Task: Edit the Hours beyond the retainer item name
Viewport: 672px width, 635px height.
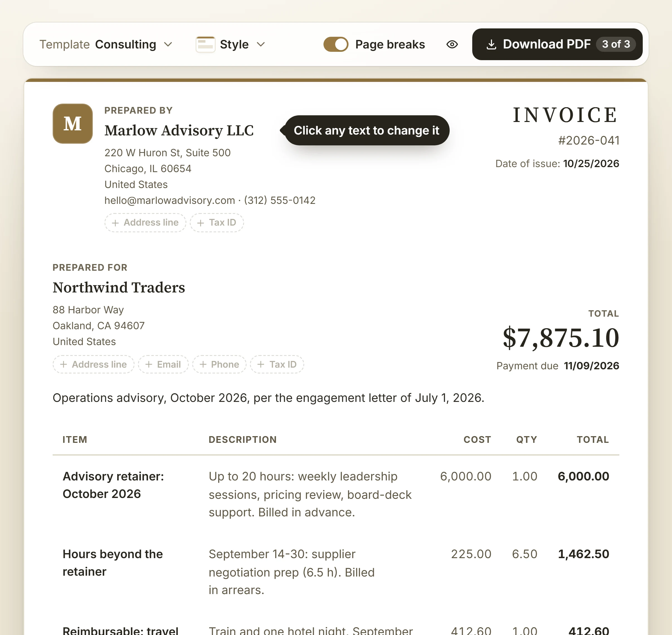Action: click(x=113, y=563)
